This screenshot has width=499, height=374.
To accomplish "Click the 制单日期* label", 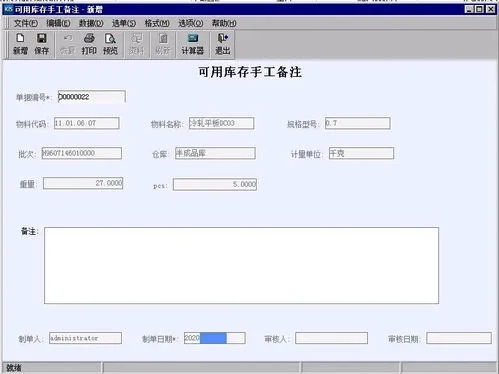I will (161, 339).
